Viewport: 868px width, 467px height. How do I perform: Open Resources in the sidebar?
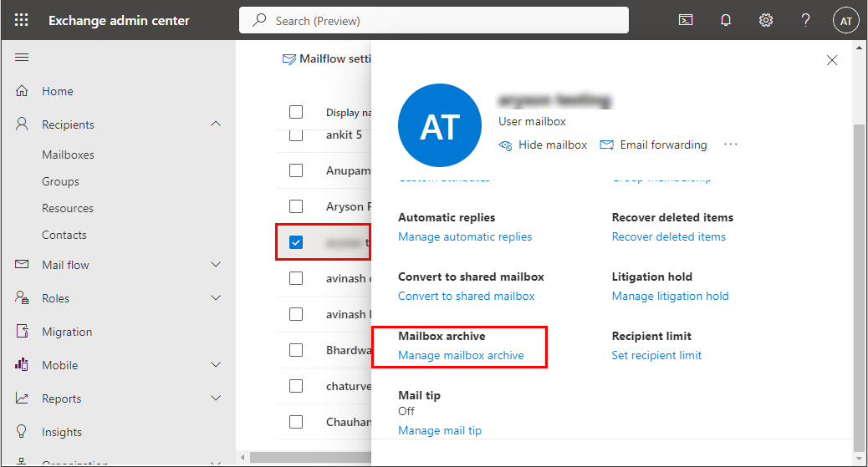pyautogui.click(x=68, y=208)
